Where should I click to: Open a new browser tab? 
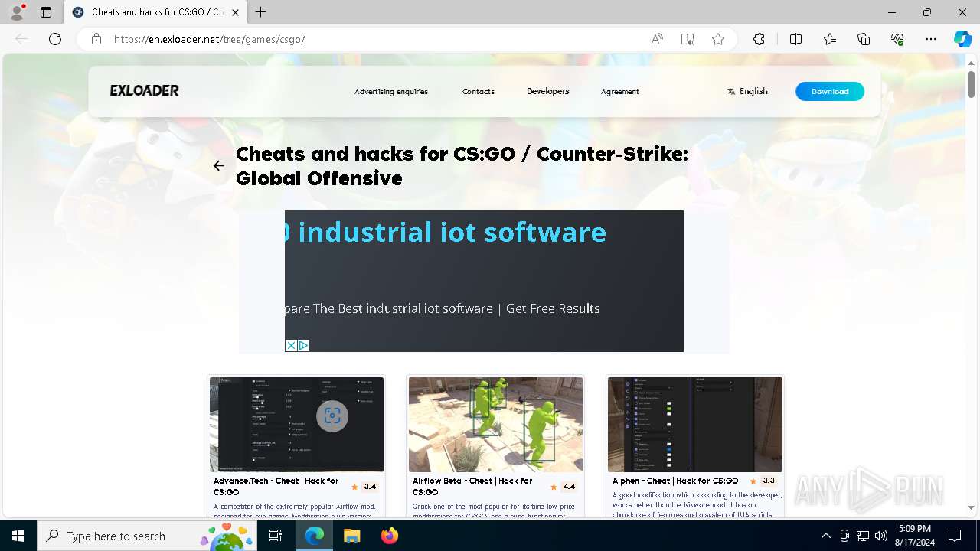pyautogui.click(x=261, y=12)
